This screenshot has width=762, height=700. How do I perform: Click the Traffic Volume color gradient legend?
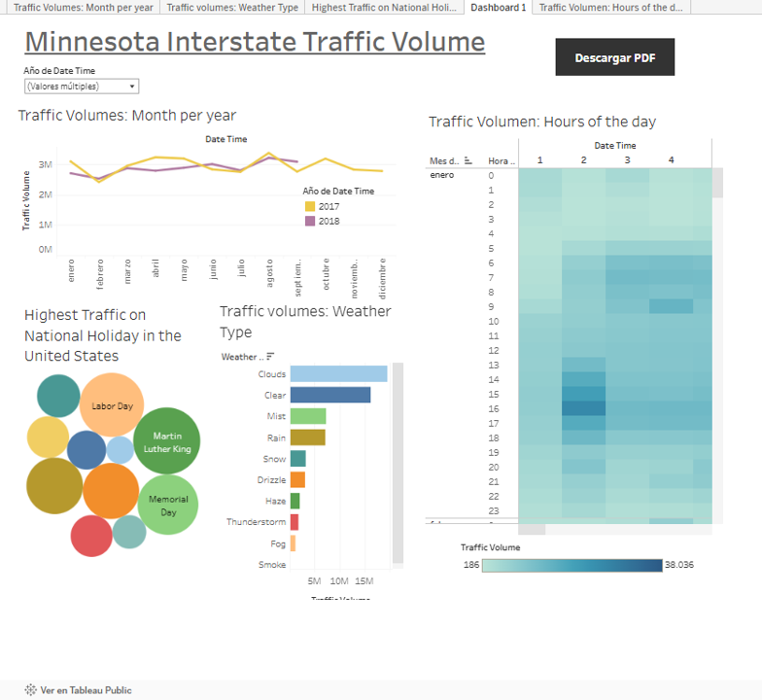[x=572, y=565]
